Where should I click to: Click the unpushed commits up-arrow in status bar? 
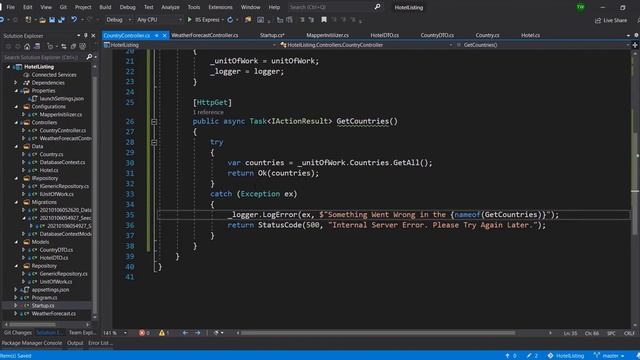pos(507,356)
